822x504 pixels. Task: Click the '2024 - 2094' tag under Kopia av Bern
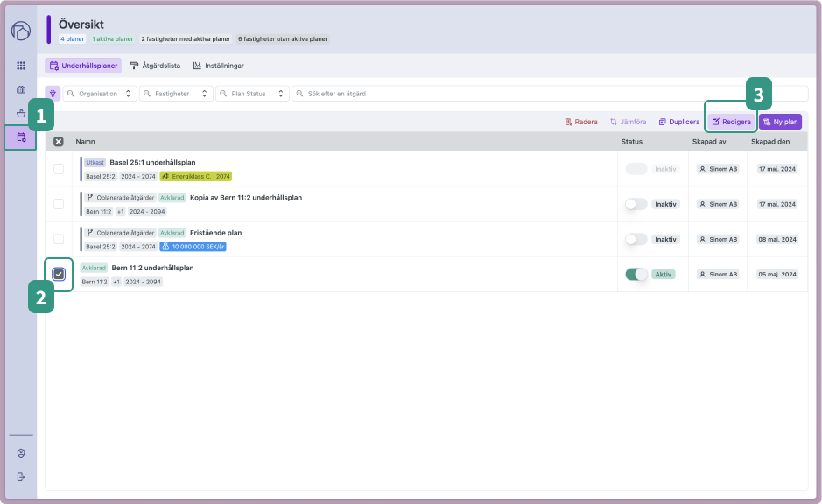147,211
